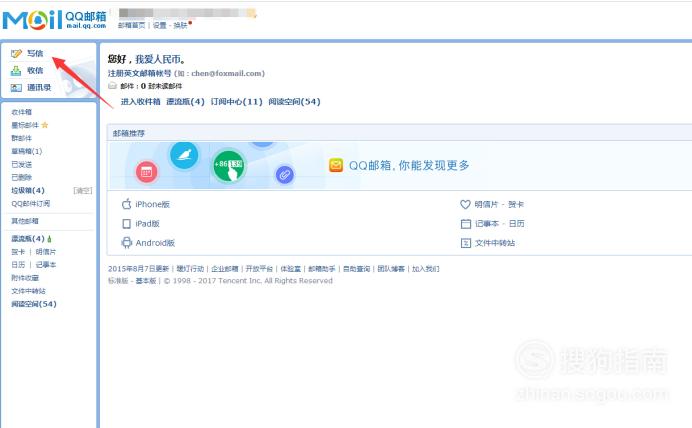Image resolution: width=692 pixels, height=428 pixels.
Task: Select 收件箱 folder in the sidebar
Action: click(x=22, y=112)
